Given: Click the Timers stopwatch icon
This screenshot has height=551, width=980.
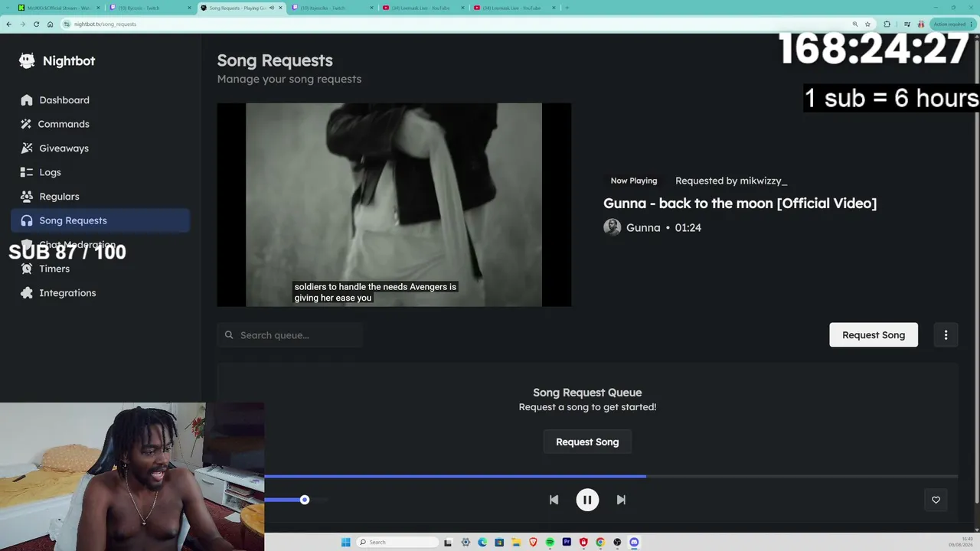Looking at the screenshot, I should tap(27, 269).
